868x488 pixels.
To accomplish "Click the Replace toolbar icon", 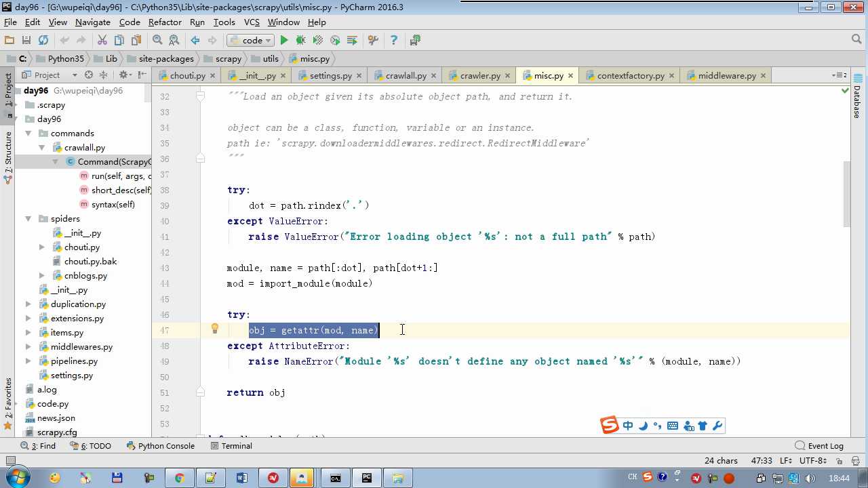I will coord(174,41).
